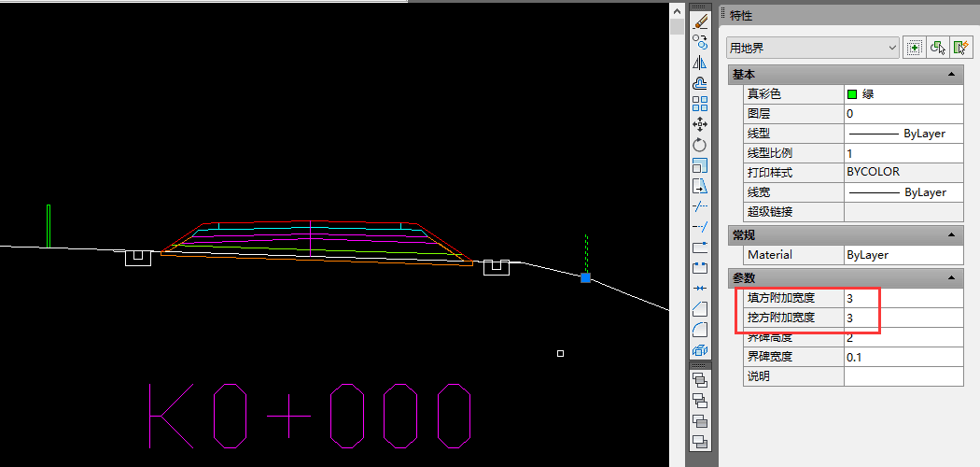Click the 填方附加宽度 value field
The image size is (980, 467).
pos(903,299)
